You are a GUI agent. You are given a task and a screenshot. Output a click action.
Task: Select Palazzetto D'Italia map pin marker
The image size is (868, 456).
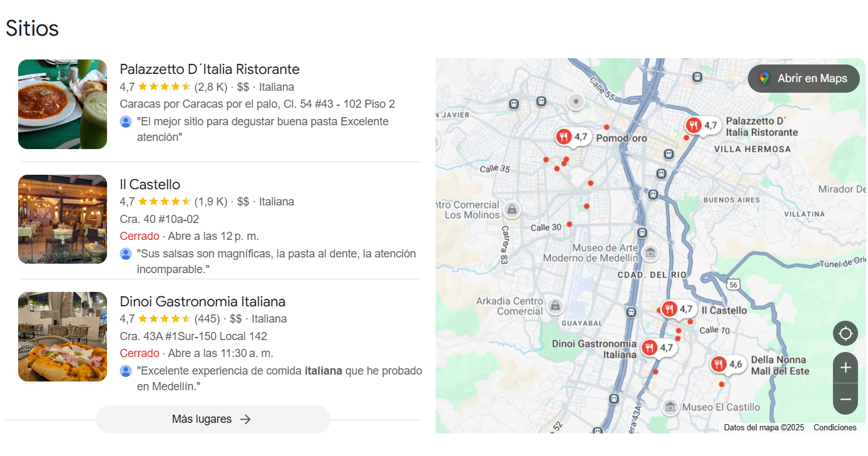tap(693, 125)
